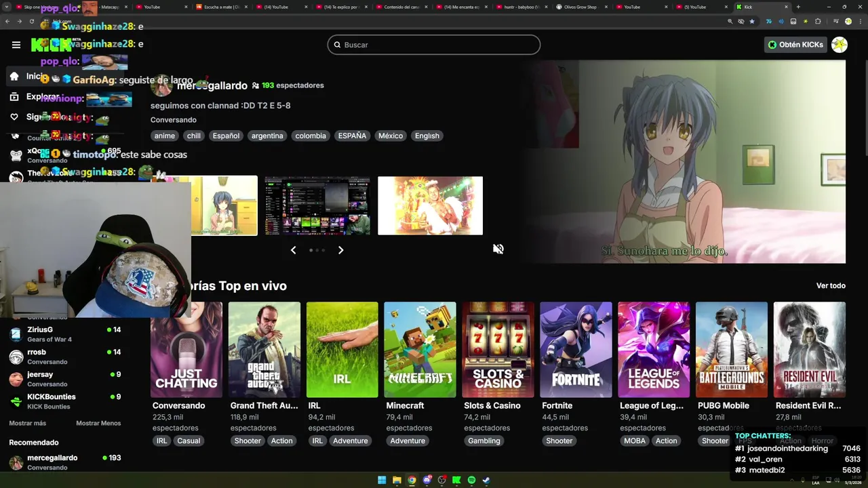
Task: Open the Just Chatting category card
Action: coord(186,350)
